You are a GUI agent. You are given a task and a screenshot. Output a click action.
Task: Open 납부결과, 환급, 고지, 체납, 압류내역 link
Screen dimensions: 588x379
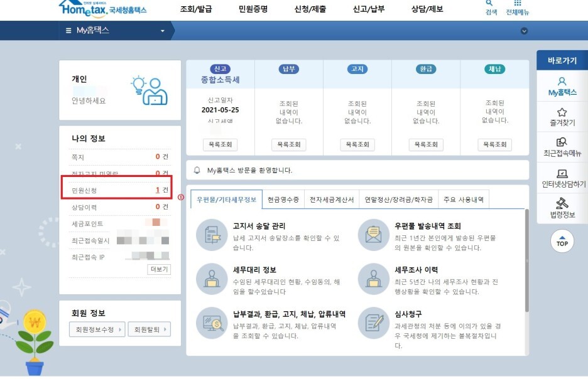click(289, 314)
